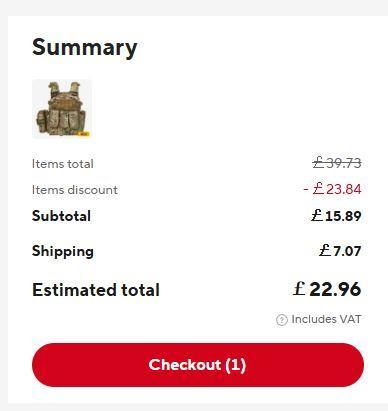Image resolution: width=388 pixels, height=411 pixels.
Task: Click the pound symbol beside 15.89
Action: [317, 215]
